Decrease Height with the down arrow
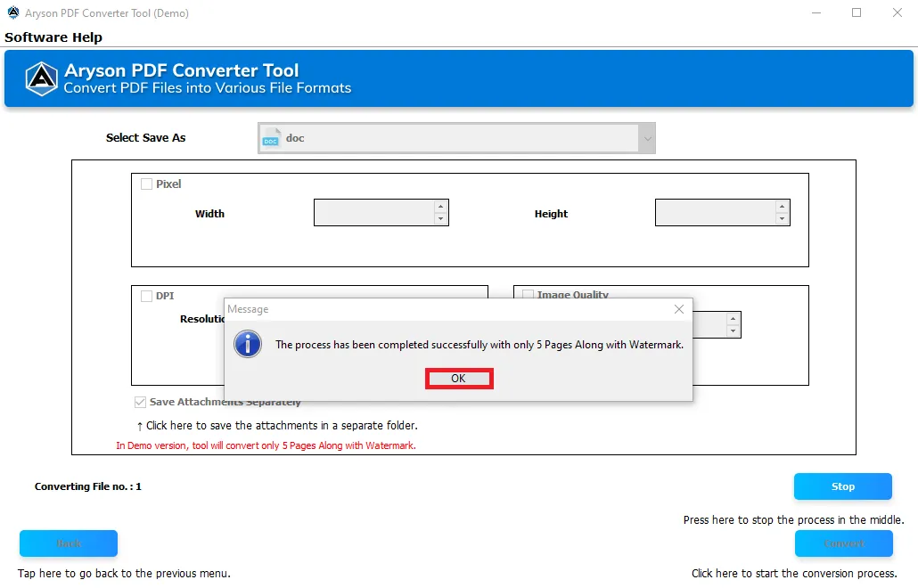 click(x=783, y=219)
